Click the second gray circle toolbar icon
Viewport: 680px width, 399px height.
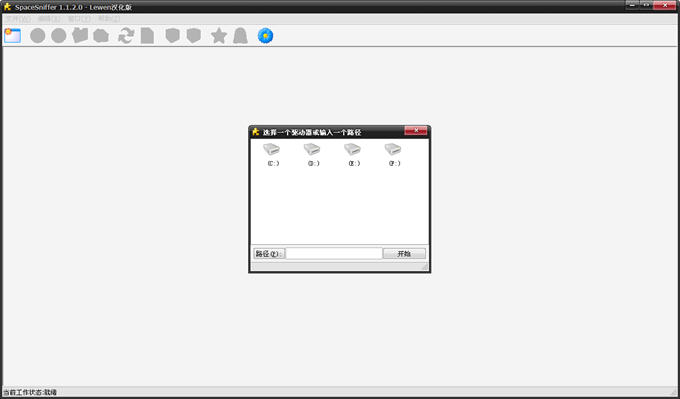(x=59, y=36)
